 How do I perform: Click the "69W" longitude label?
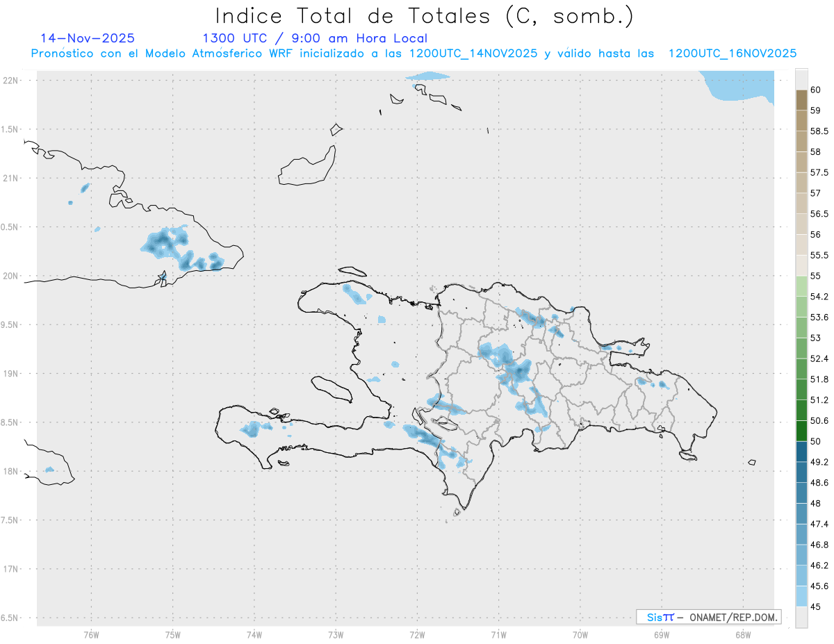coord(662,634)
